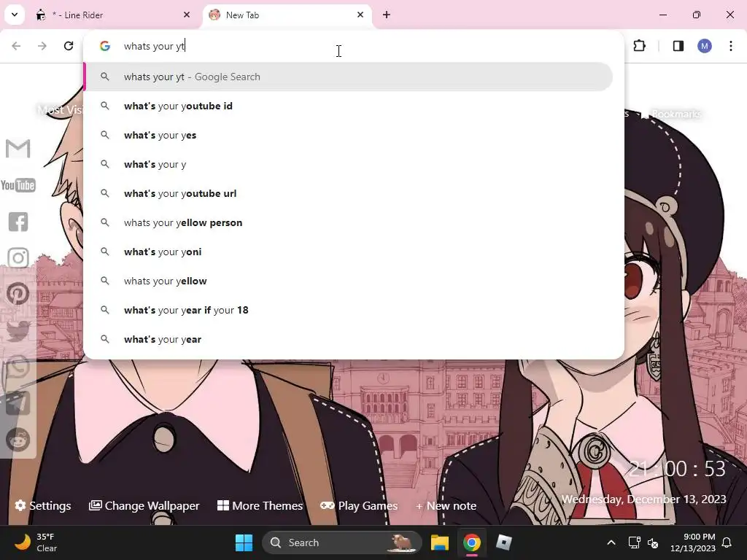Viewport: 747px width, 560px height.
Task: Toggle the Chrome side panel
Action: (x=678, y=46)
